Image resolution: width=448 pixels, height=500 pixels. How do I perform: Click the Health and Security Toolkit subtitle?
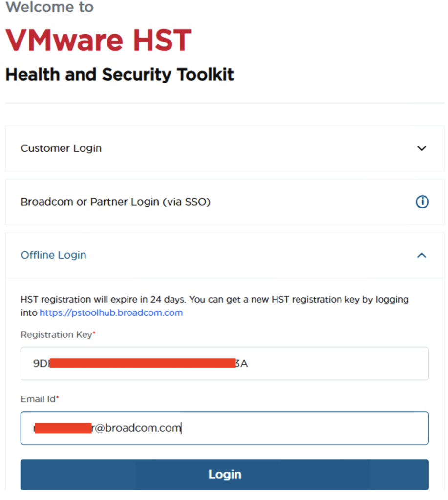120,75
